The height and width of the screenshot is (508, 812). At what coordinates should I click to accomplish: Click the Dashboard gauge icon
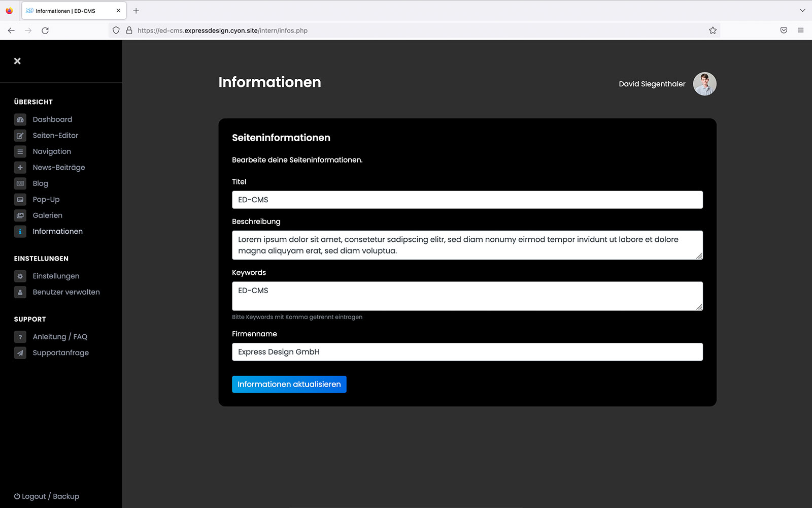coord(20,120)
